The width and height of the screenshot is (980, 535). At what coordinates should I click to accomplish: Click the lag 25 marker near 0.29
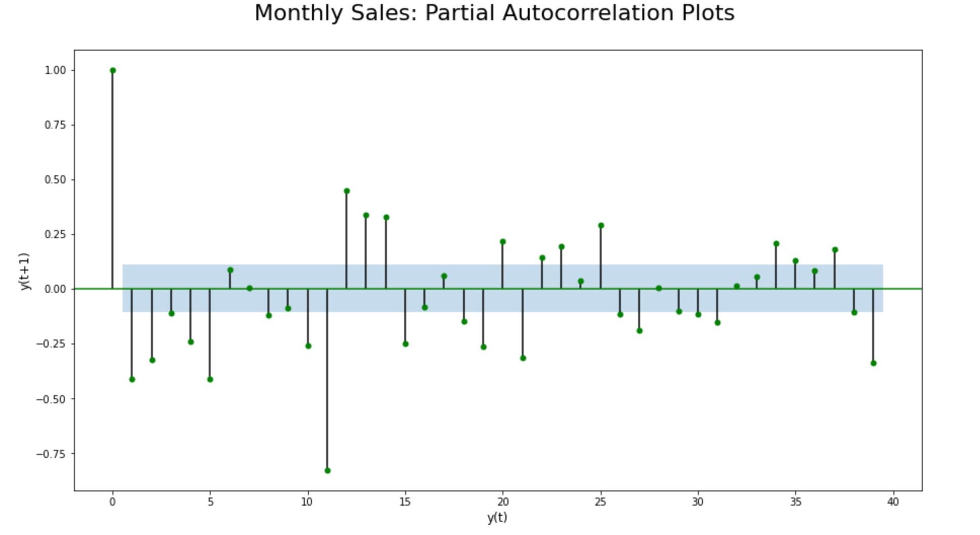(601, 225)
